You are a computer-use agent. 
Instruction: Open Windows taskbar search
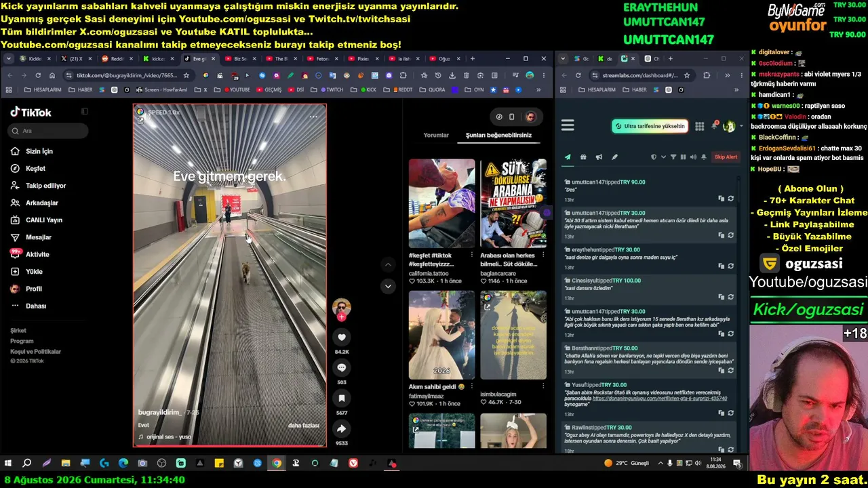(27, 464)
